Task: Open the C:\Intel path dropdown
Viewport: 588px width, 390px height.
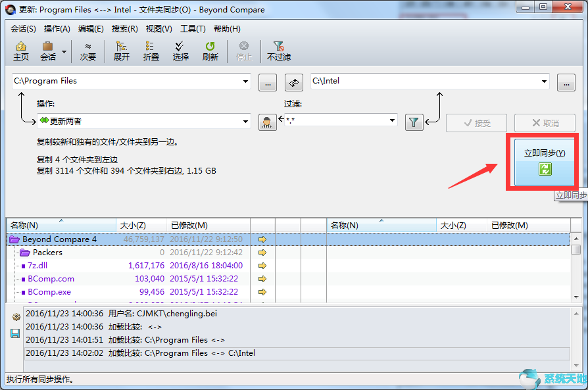Action: point(544,82)
